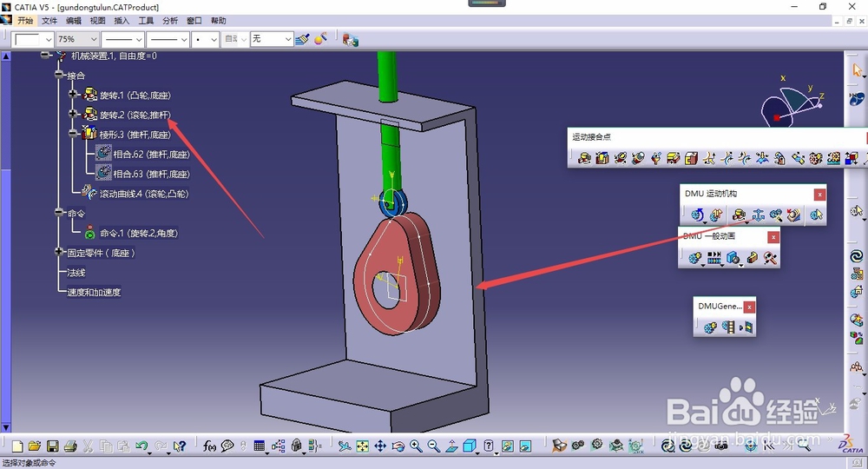The image size is (868, 469).
Task: Open the 编辑 menu
Action: coord(74,21)
